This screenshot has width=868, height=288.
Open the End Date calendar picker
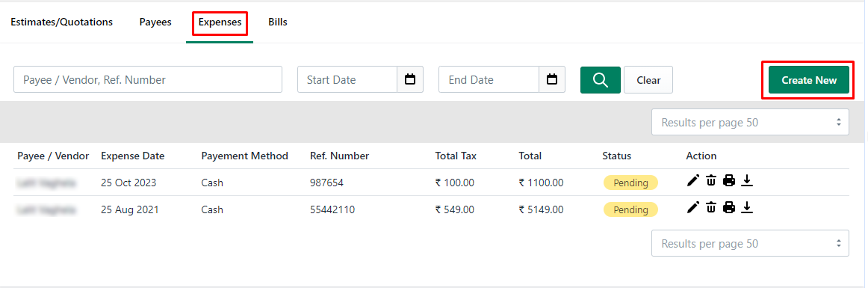552,80
